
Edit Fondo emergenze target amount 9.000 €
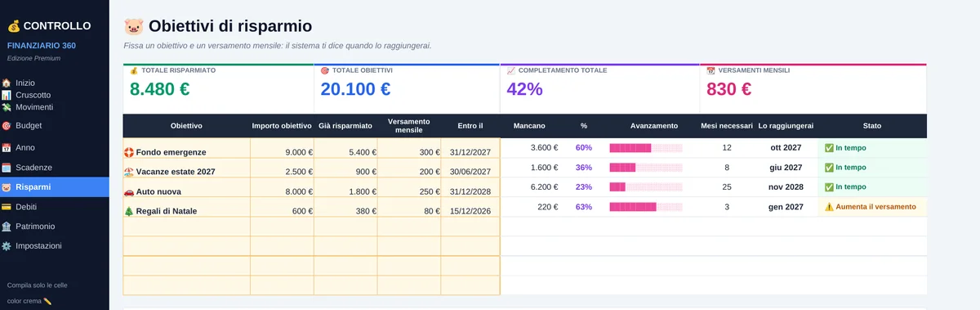[x=282, y=148]
